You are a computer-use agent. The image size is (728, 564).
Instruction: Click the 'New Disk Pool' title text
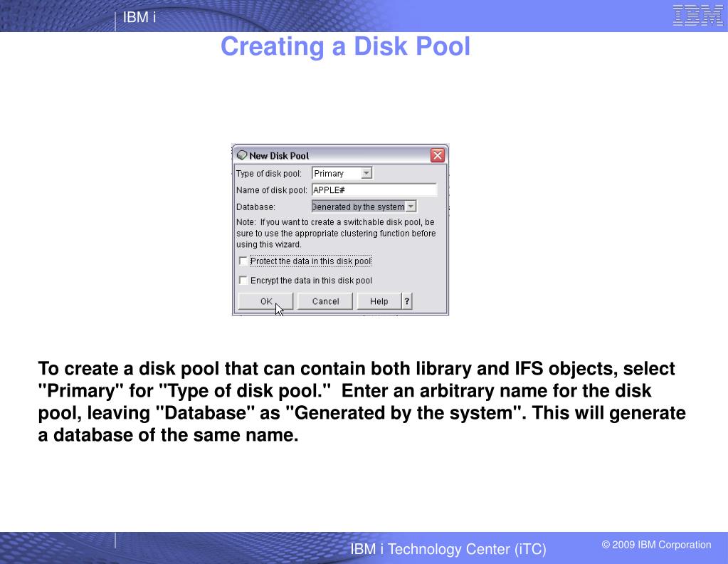pos(279,156)
